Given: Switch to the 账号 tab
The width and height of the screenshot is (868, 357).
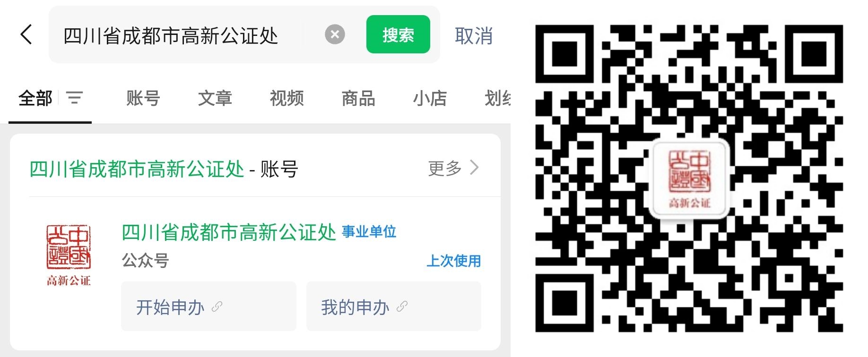Looking at the screenshot, I should click(x=143, y=98).
